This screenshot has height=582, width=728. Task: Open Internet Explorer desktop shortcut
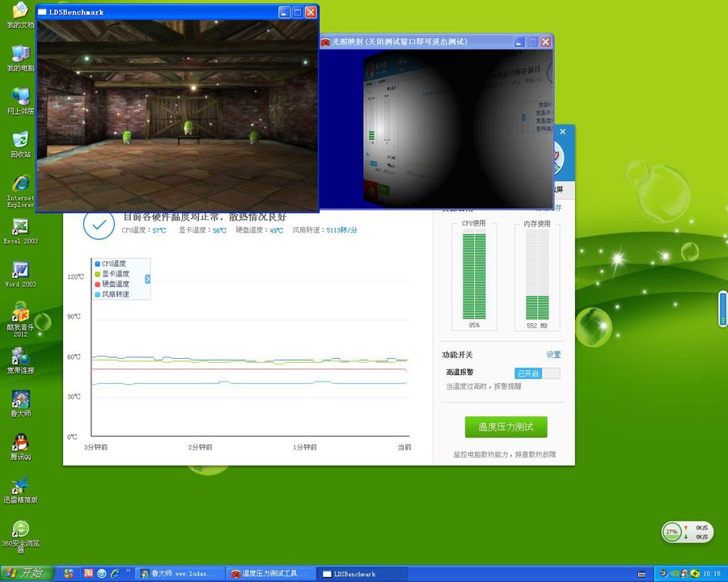pyautogui.click(x=20, y=184)
